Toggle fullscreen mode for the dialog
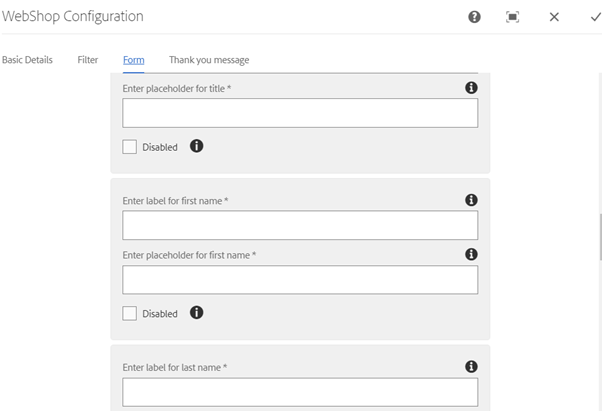The width and height of the screenshot is (602, 411). click(513, 17)
